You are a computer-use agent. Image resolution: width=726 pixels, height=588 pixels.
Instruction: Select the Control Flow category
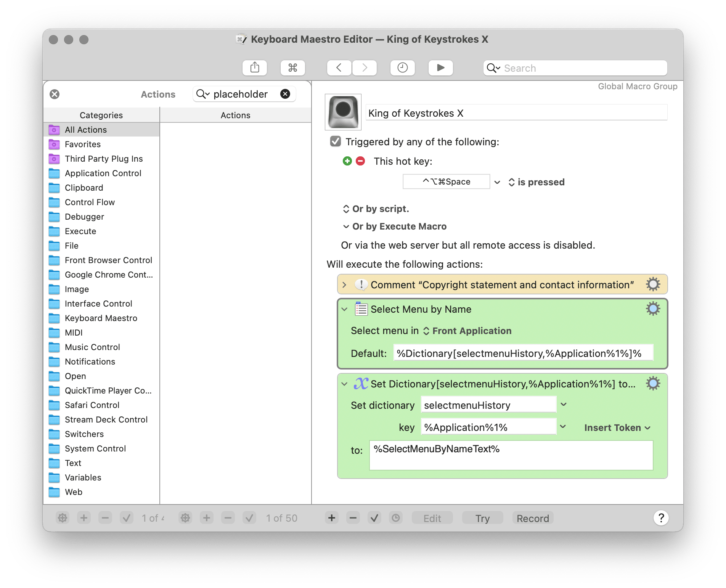101,202
